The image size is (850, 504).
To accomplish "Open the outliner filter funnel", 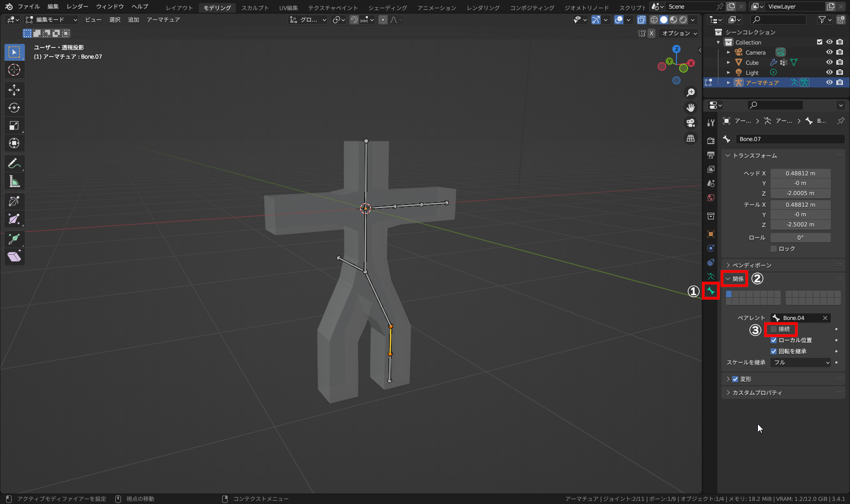I will click(822, 20).
